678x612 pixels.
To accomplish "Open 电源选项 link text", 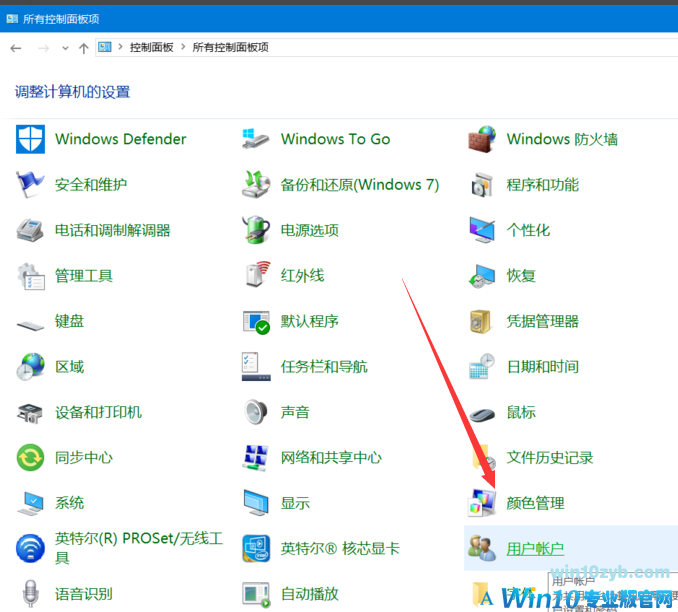I will (x=310, y=230).
